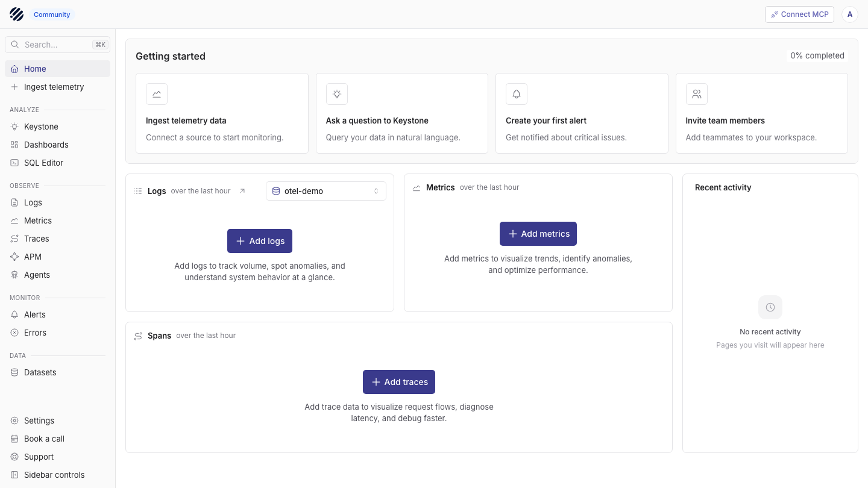The image size is (868, 488).
Task: Click the chart icon on Ingest telemetry card
Action: 157,94
